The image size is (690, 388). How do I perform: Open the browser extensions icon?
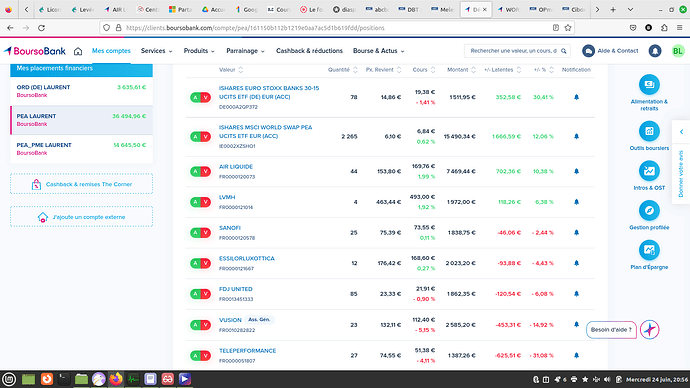pyautogui.click(x=664, y=28)
